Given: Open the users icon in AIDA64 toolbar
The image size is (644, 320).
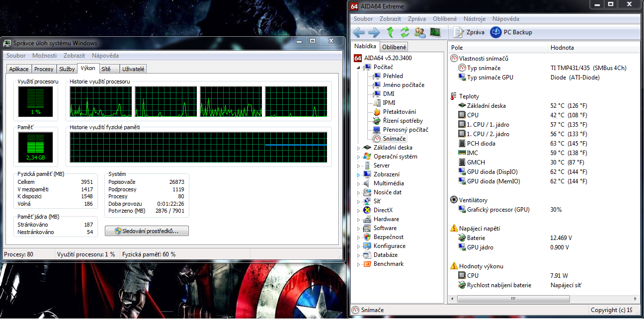Looking at the screenshot, I should tap(420, 32).
